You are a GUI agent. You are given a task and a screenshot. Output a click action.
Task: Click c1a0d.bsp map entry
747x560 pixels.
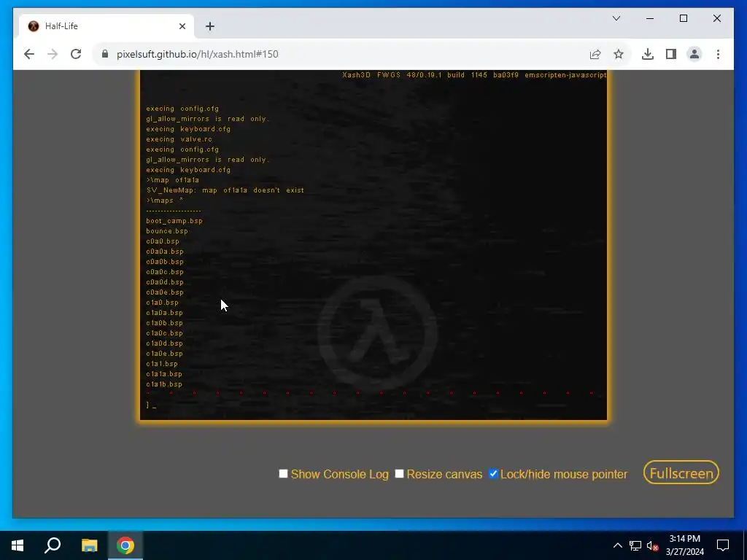(164, 343)
